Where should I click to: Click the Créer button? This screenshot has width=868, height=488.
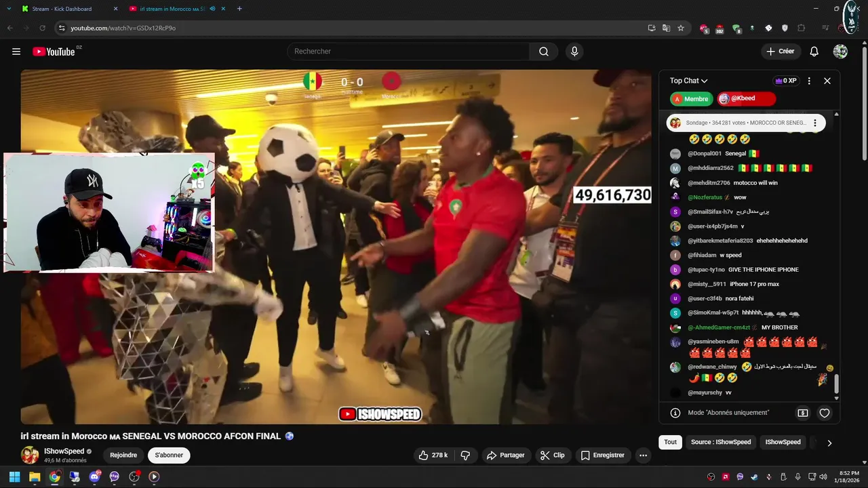coord(780,52)
